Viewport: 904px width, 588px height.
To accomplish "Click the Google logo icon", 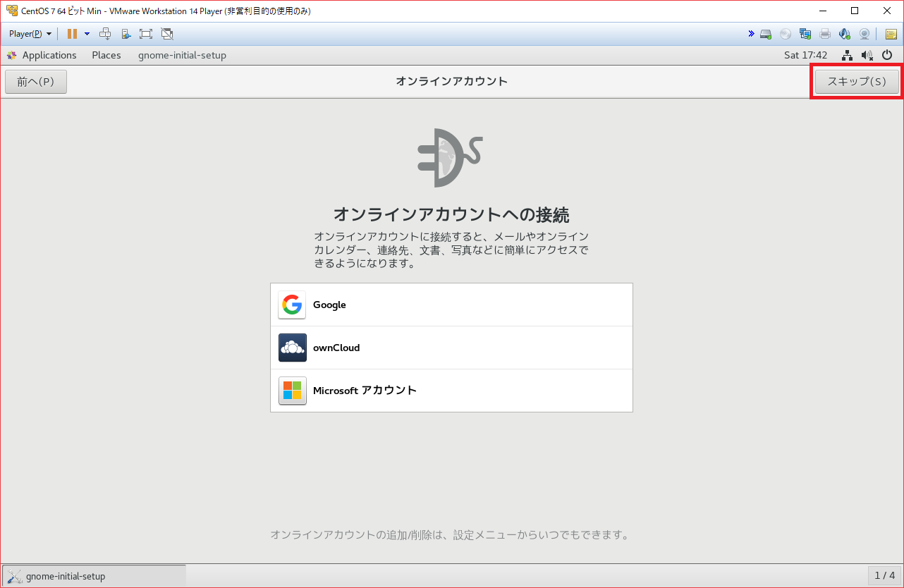I will [x=292, y=305].
